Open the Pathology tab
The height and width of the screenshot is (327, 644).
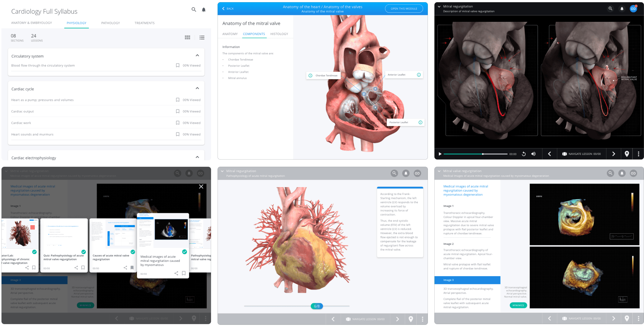(x=111, y=23)
